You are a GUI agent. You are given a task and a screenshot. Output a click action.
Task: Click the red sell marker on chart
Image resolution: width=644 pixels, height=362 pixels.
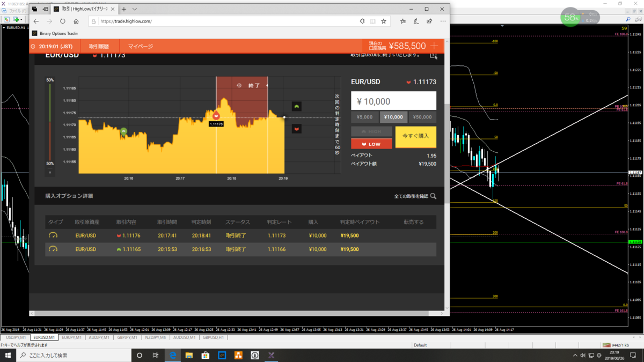click(x=216, y=116)
